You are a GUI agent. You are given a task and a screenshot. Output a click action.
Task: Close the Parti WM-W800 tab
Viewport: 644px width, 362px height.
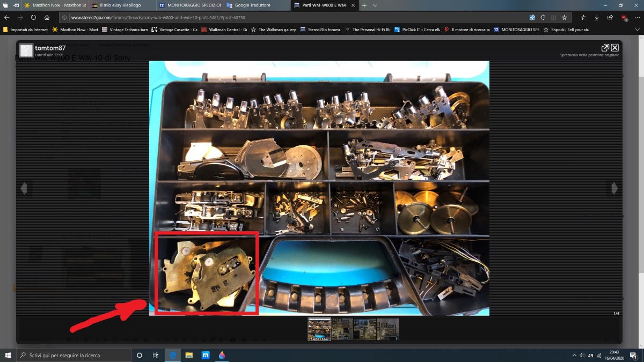click(x=354, y=5)
